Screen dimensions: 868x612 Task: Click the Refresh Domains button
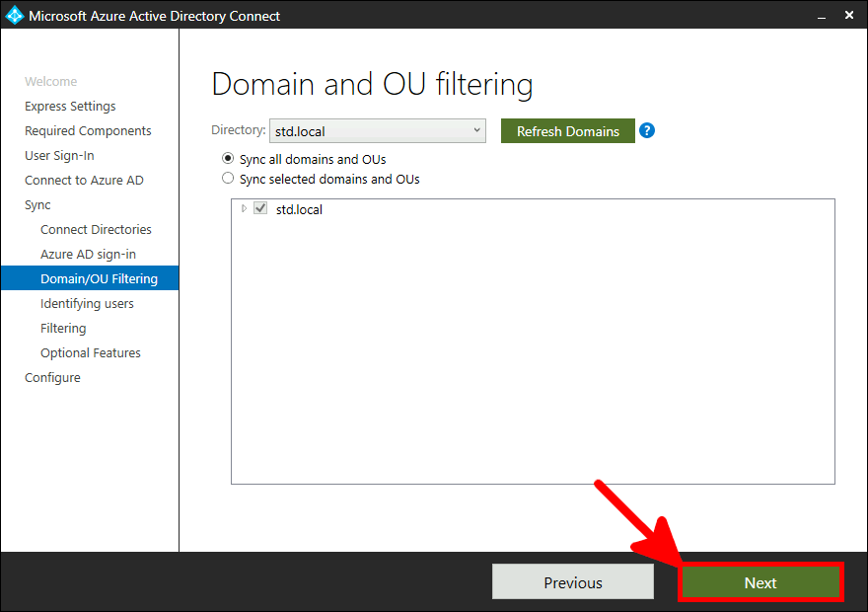coord(567,130)
